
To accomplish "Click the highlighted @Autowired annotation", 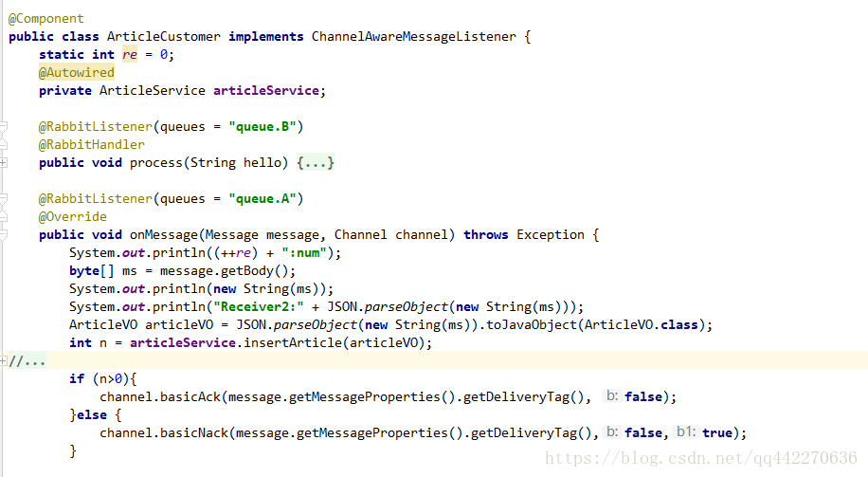I will (x=77, y=73).
